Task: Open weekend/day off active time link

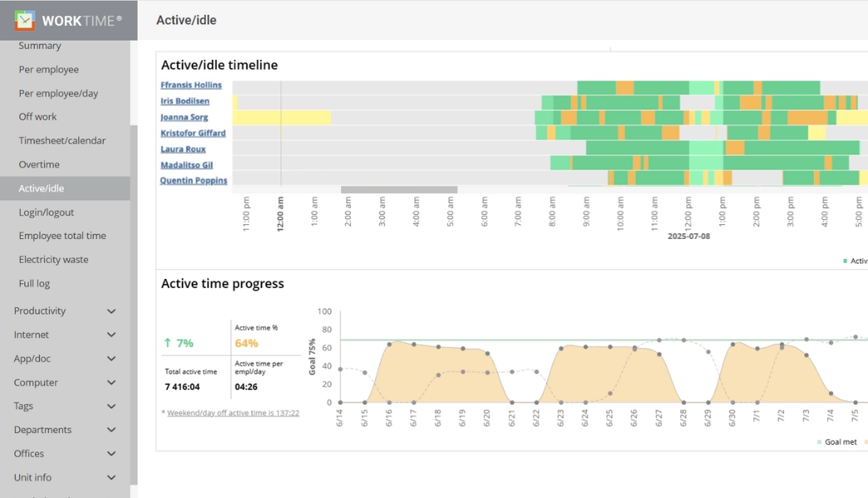Action: click(232, 413)
